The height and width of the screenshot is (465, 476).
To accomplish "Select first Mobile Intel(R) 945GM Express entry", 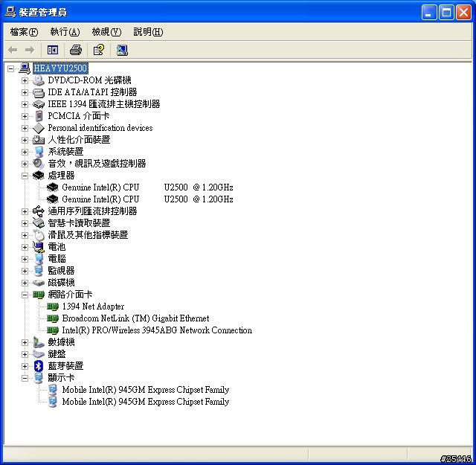I will (146, 390).
